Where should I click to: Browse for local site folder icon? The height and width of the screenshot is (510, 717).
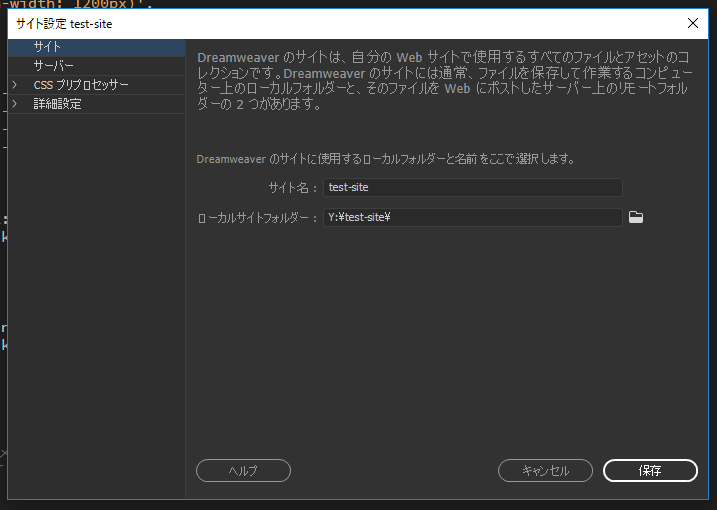click(636, 217)
